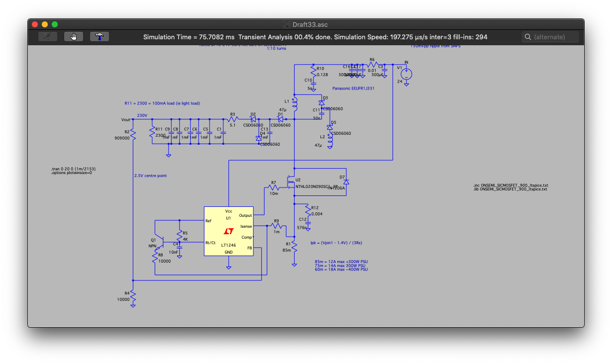Click the '60m = 18A max' comment line

341,270
